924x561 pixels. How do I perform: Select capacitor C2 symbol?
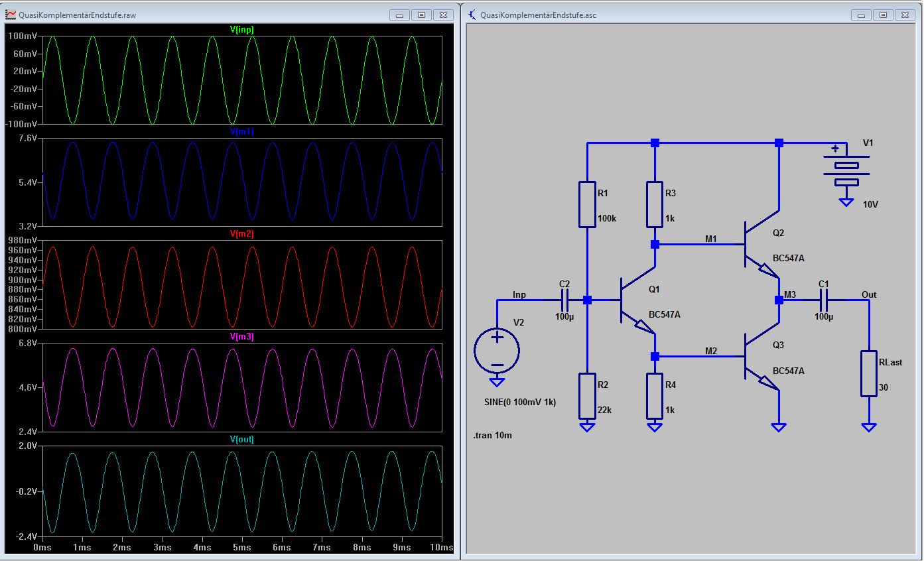[564, 300]
